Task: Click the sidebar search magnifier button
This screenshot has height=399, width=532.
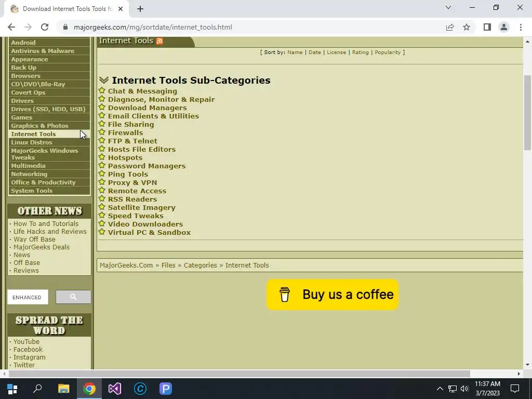Action: point(73,297)
